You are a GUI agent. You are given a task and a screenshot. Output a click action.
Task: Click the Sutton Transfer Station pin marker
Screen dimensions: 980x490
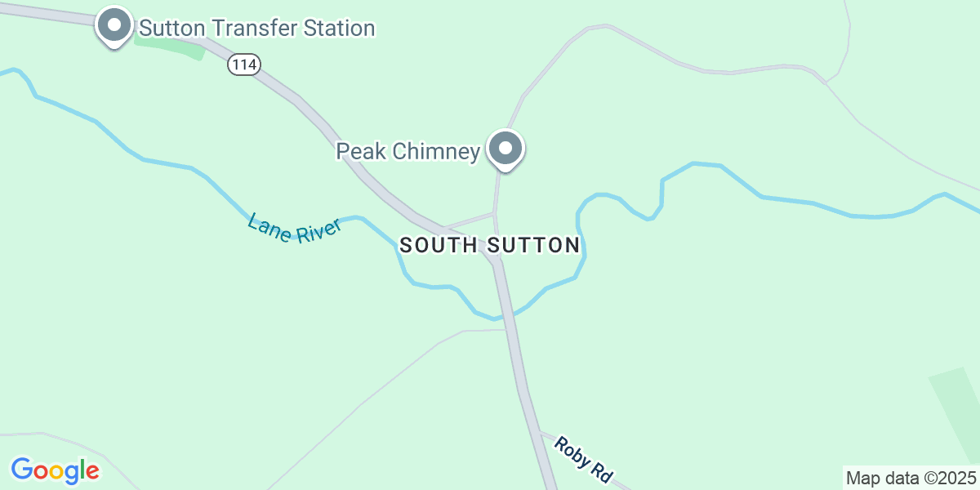point(114,27)
